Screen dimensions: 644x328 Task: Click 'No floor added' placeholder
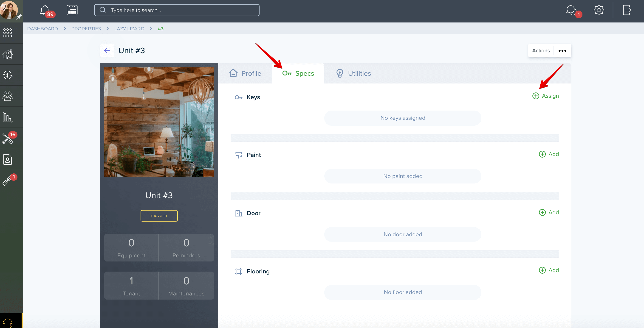click(x=403, y=292)
